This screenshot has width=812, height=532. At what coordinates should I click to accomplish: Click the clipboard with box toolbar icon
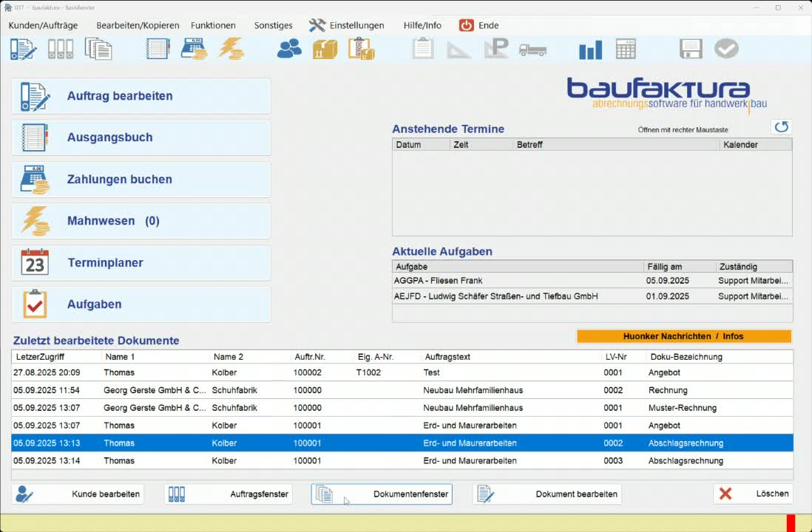[362, 50]
